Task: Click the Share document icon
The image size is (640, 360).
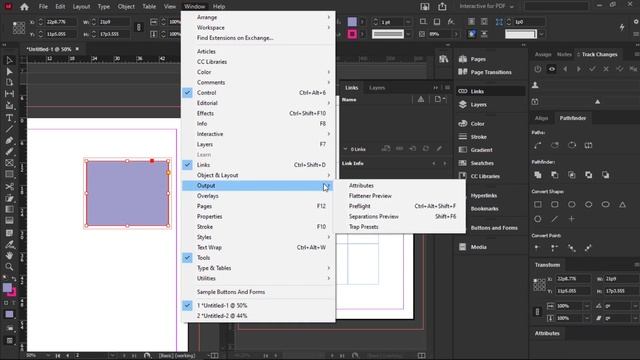Action: point(442,7)
